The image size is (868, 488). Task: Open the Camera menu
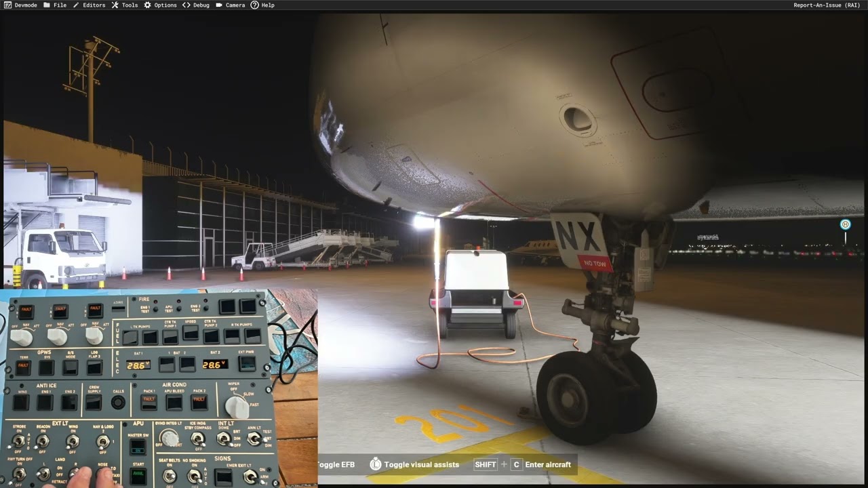click(231, 5)
